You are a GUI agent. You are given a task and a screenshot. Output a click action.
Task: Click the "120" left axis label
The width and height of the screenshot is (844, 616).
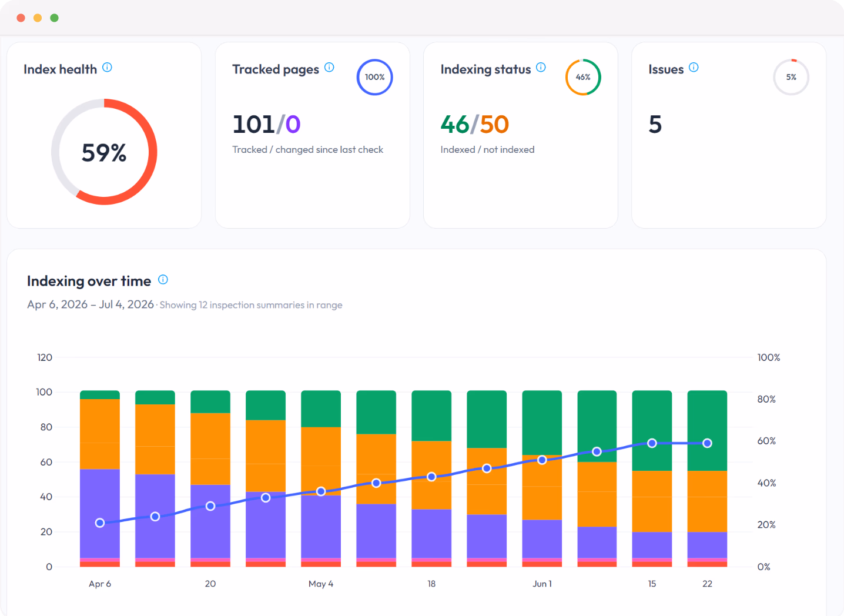pos(45,357)
